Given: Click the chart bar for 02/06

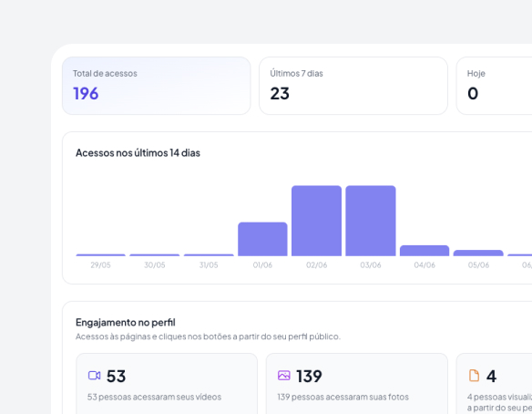Looking at the screenshot, I should click(316, 221).
